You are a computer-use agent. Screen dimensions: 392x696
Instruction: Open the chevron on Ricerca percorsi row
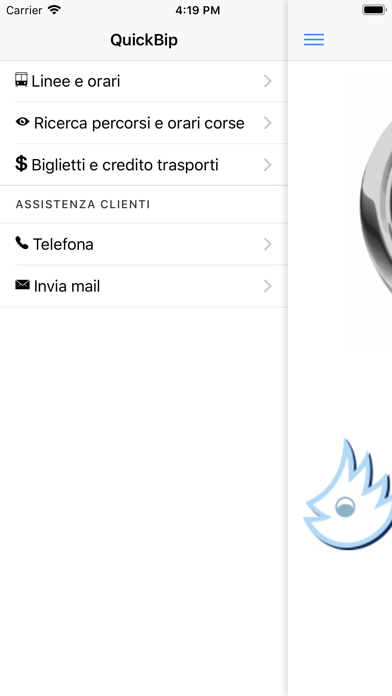(x=267, y=123)
